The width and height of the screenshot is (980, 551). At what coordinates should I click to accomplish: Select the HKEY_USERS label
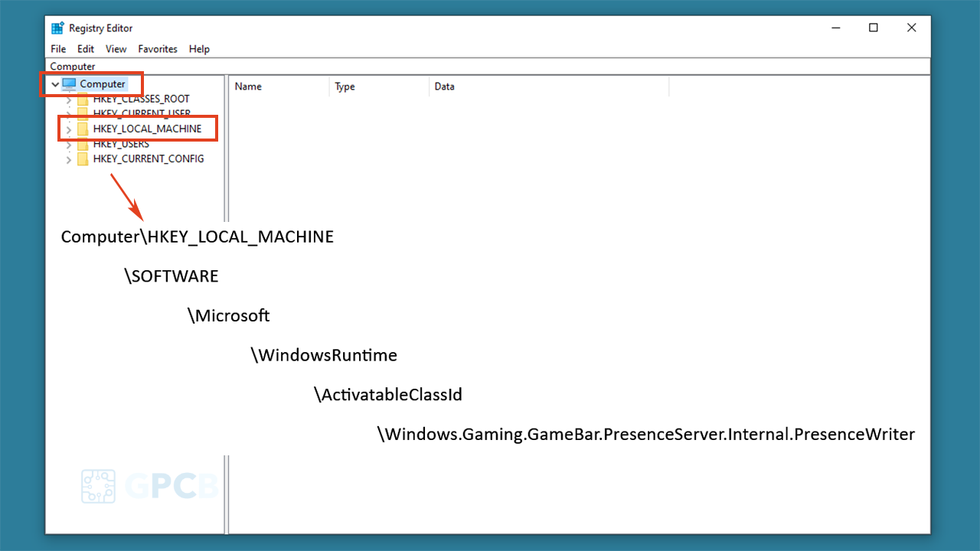pos(121,144)
